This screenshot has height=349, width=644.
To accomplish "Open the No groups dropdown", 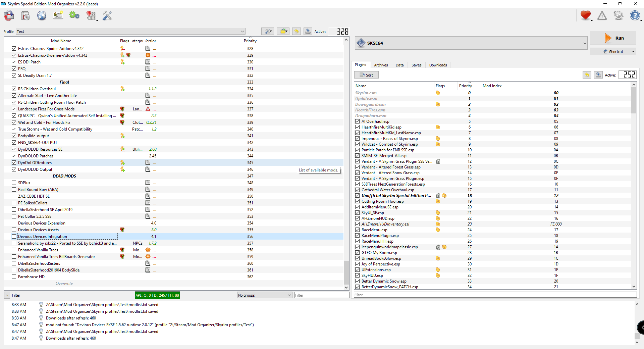I will pos(264,295).
